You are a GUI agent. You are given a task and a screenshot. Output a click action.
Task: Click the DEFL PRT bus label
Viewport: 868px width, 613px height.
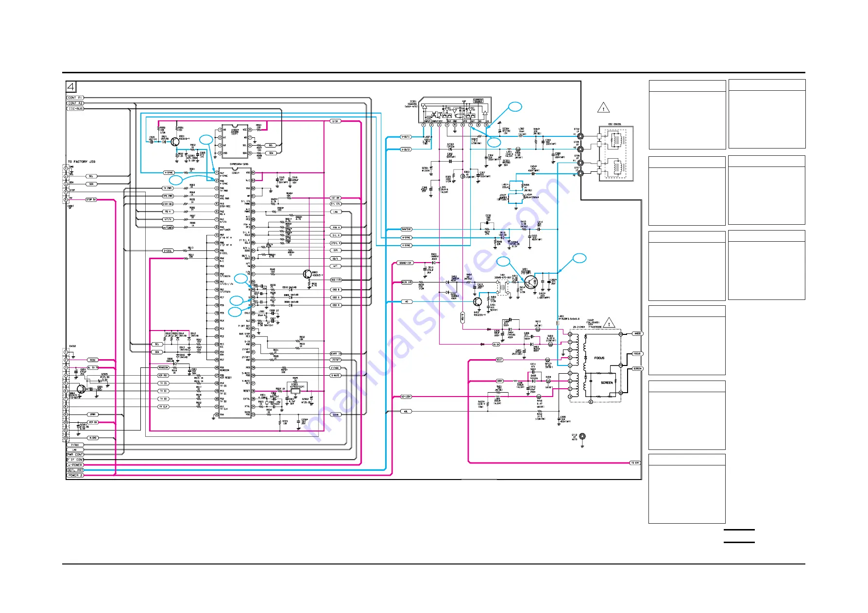point(75,470)
